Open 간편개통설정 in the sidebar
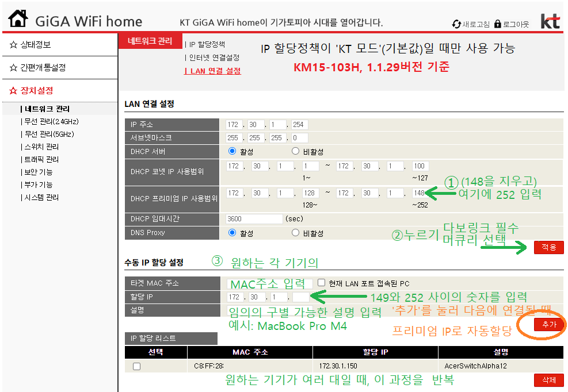 43,67
